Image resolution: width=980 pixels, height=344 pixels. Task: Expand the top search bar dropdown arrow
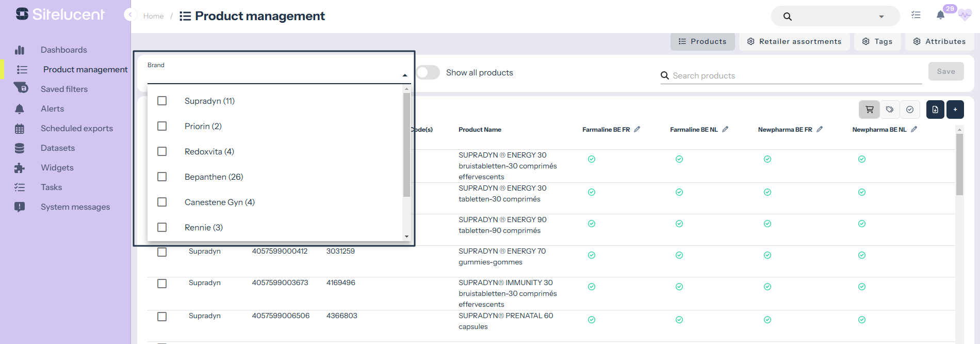(881, 17)
